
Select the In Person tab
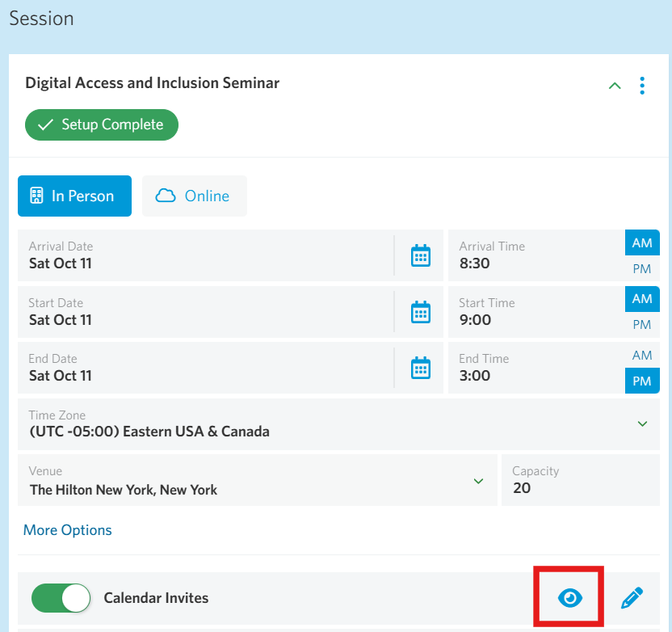[74, 196]
